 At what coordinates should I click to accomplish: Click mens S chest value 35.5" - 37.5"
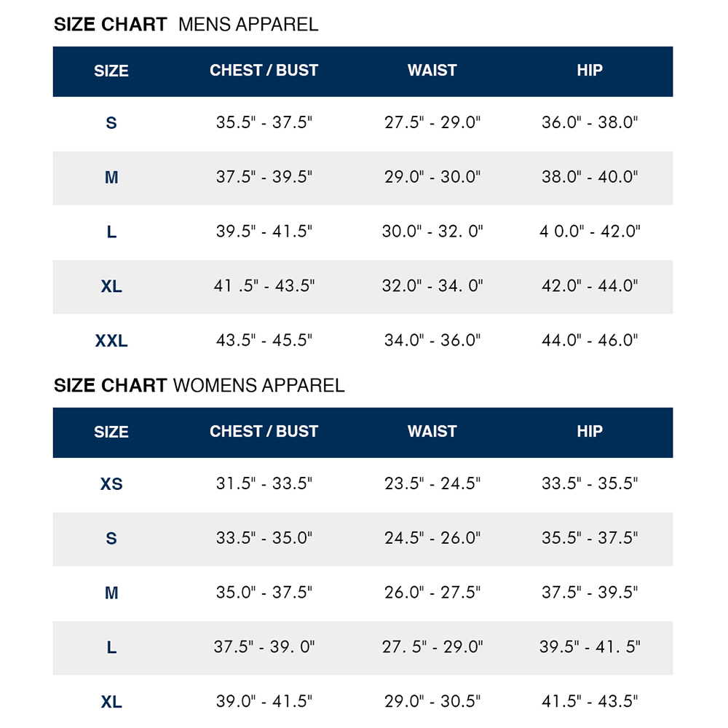[x=264, y=122]
